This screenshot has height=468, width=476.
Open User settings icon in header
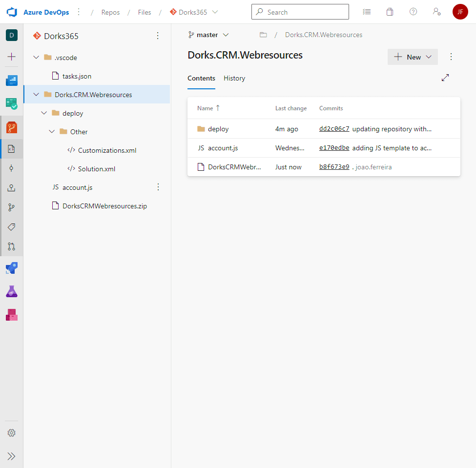pyautogui.click(x=436, y=12)
